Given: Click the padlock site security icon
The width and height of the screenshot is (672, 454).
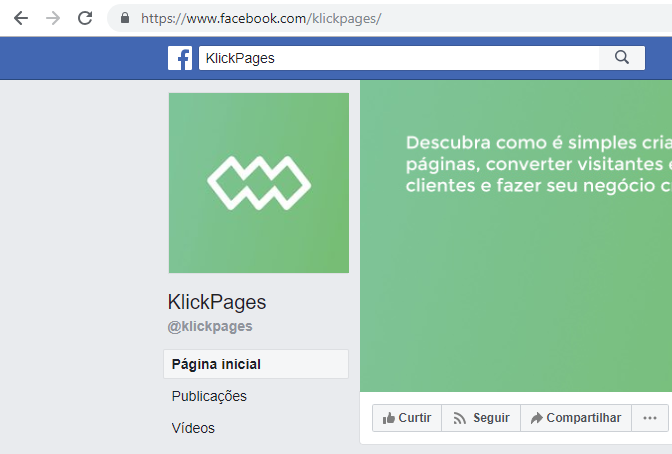Looking at the screenshot, I should (125, 18).
